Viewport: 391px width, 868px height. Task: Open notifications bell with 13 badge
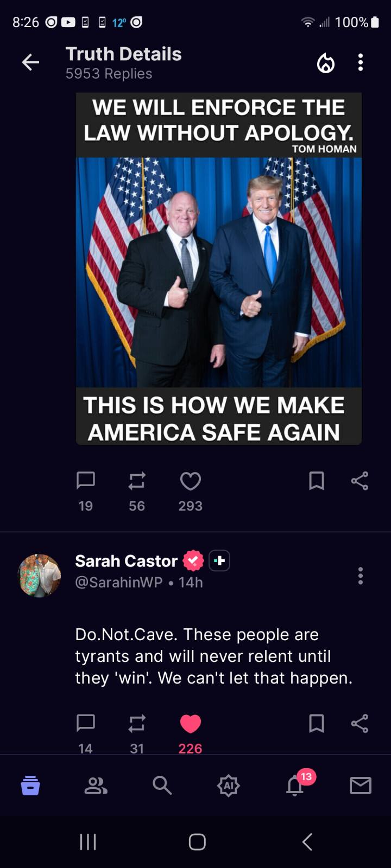(x=295, y=785)
